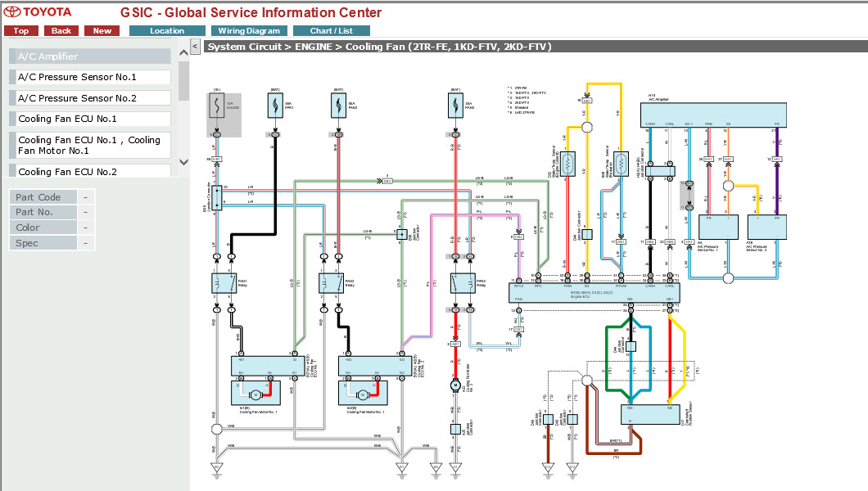Choose the single Cooling Fan ECU No.1 entry

[90, 119]
